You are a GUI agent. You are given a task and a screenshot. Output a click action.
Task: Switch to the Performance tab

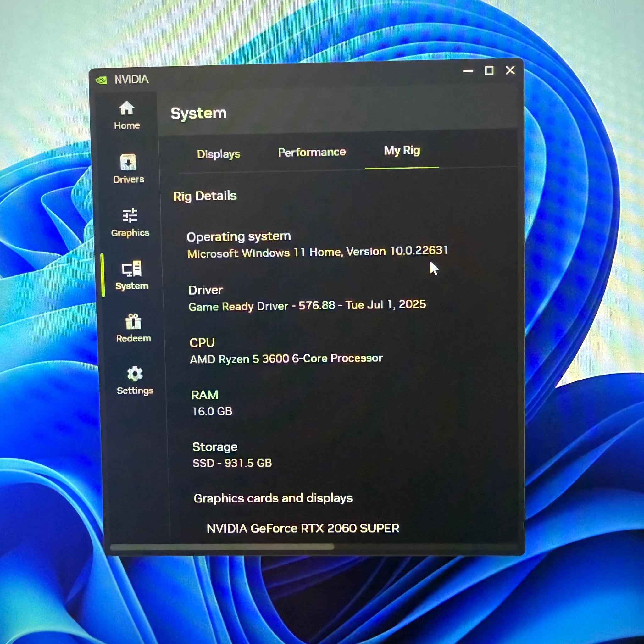click(x=312, y=152)
